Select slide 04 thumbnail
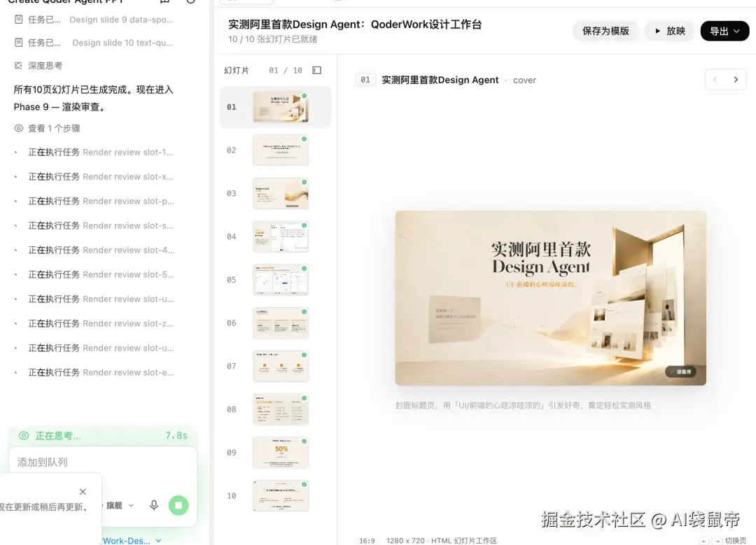756x545 pixels. [x=281, y=236]
